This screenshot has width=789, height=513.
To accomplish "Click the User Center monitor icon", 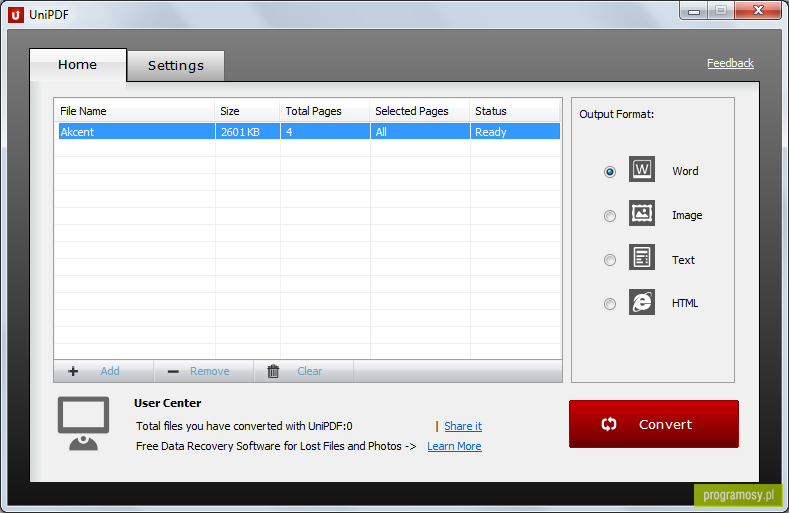I will (84, 423).
